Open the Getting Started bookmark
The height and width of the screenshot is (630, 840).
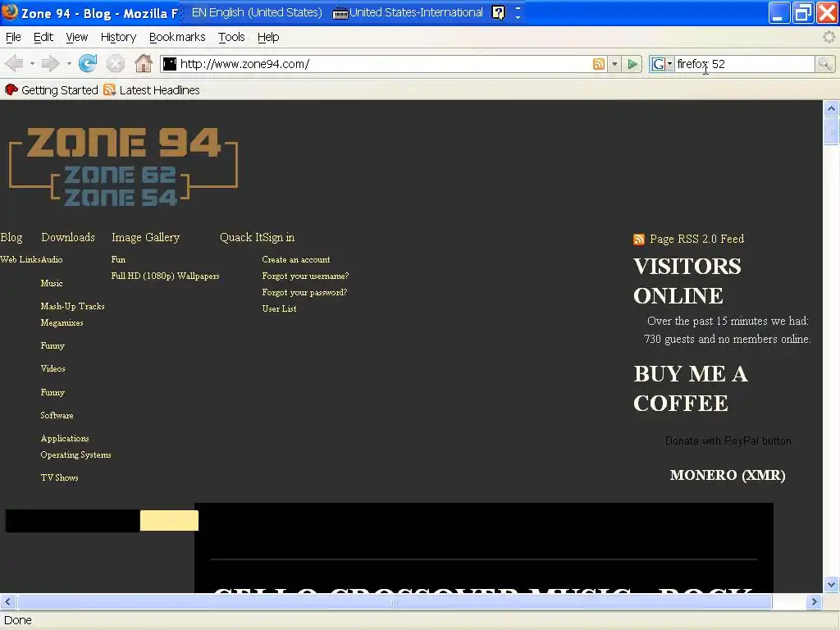pyautogui.click(x=52, y=90)
